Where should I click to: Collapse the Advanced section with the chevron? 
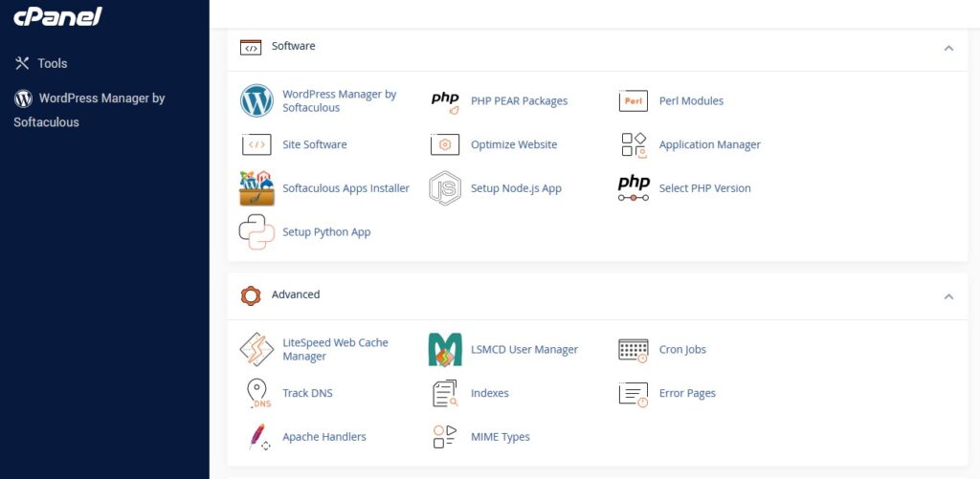tap(948, 296)
